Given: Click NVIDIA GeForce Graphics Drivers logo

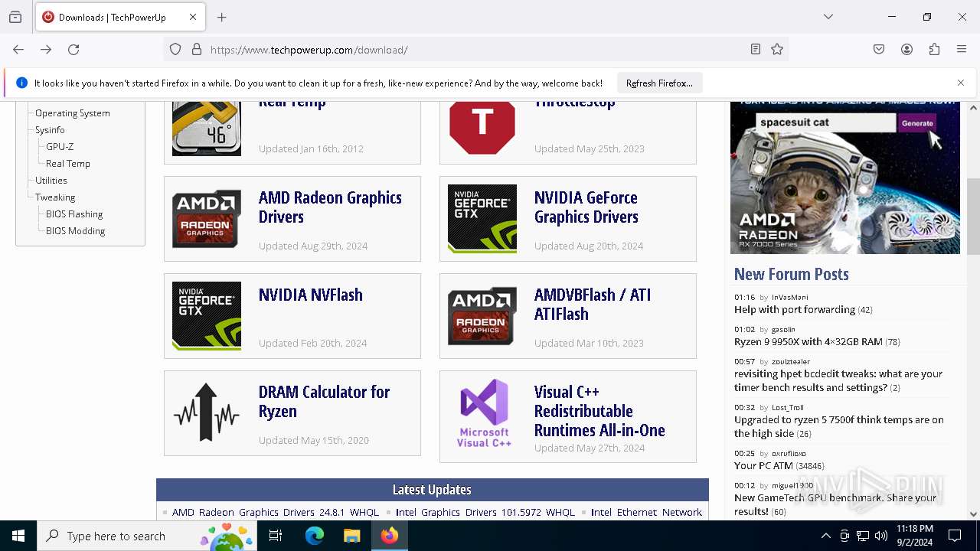Looking at the screenshot, I should (x=482, y=219).
